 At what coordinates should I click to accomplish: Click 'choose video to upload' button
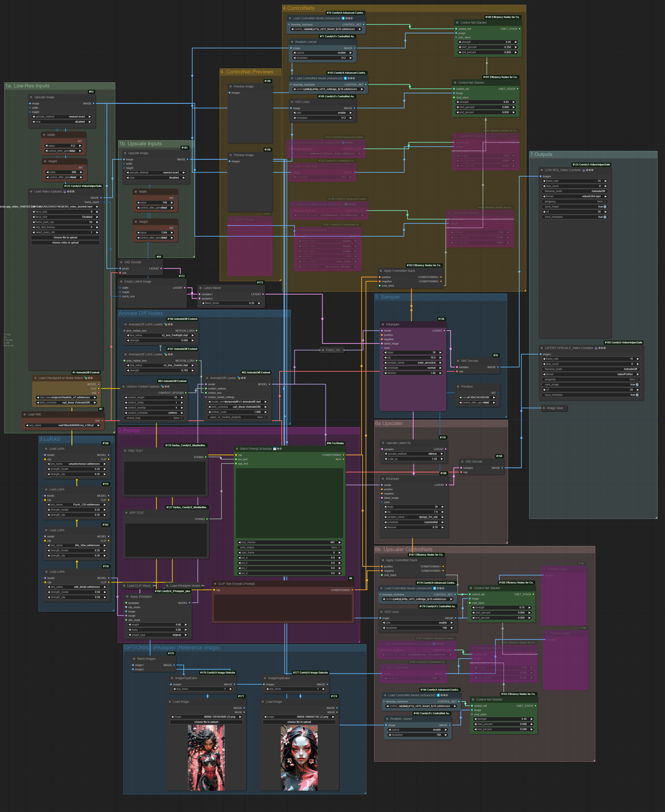[x=65, y=242]
